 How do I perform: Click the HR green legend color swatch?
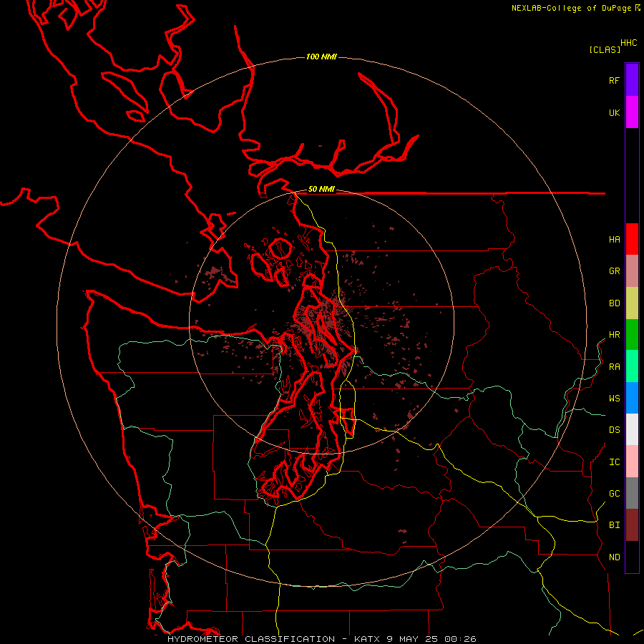click(632, 335)
